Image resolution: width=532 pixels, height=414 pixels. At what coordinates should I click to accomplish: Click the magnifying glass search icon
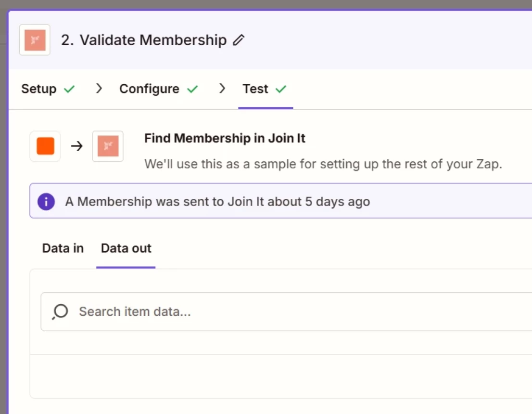[60, 311]
